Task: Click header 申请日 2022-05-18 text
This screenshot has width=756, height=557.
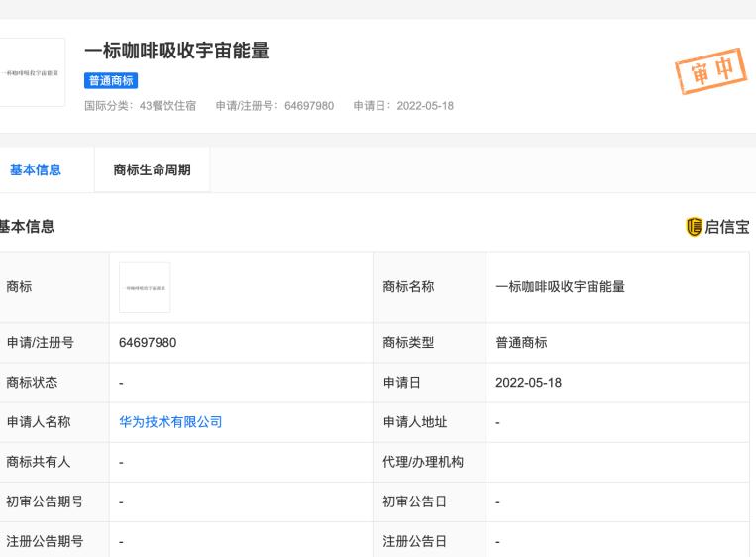Action: 402,106
